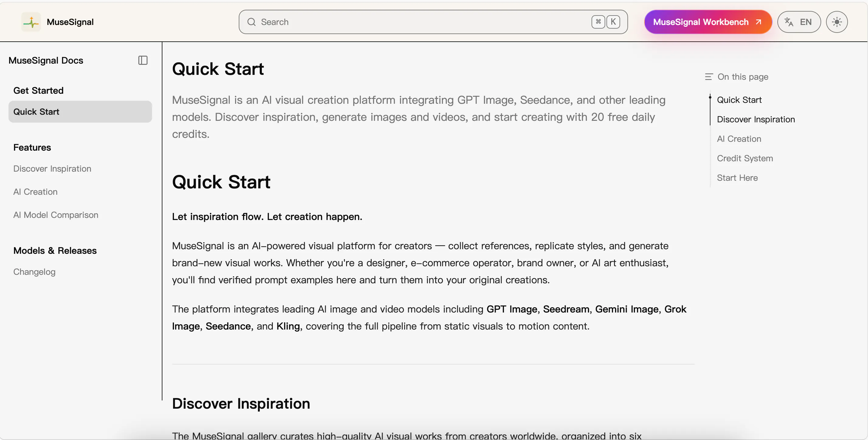Image resolution: width=868 pixels, height=440 pixels.
Task: Click the K shortcut key badge
Action: click(613, 22)
